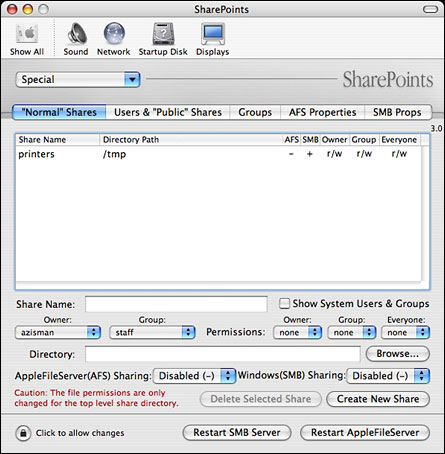This screenshot has height=454, width=445.
Task: Click the Everyone r/w value for printers
Action: pos(399,154)
